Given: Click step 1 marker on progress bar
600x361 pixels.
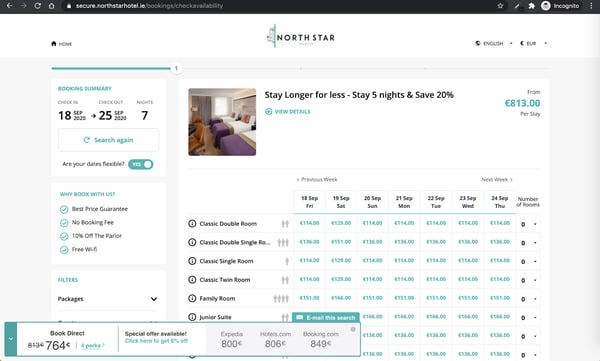Looking at the screenshot, I should click(x=176, y=69).
